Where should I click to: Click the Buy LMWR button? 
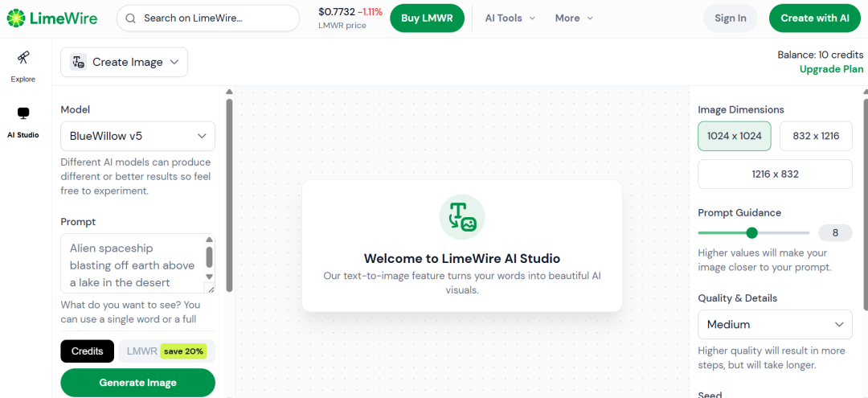click(x=427, y=18)
